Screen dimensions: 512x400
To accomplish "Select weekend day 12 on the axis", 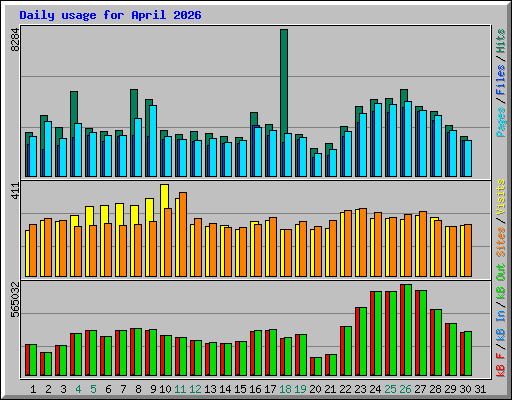I will pyautogui.click(x=195, y=389).
